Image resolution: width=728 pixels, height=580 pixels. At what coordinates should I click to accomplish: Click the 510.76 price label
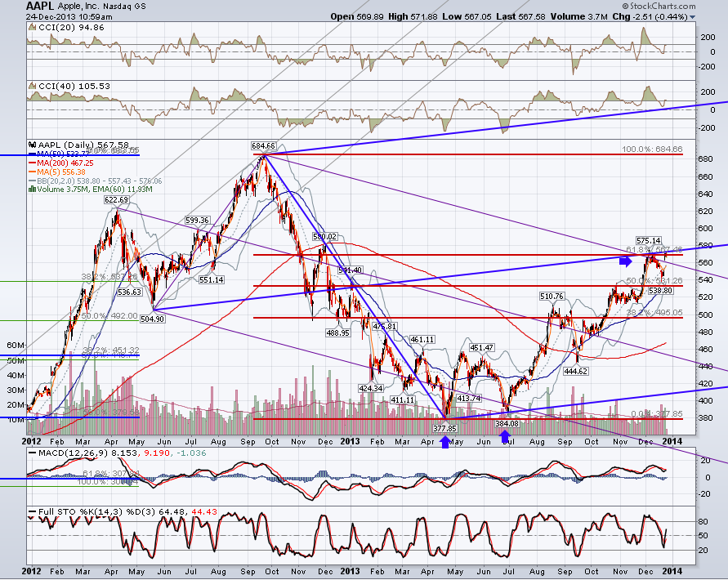[x=552, y=297]
